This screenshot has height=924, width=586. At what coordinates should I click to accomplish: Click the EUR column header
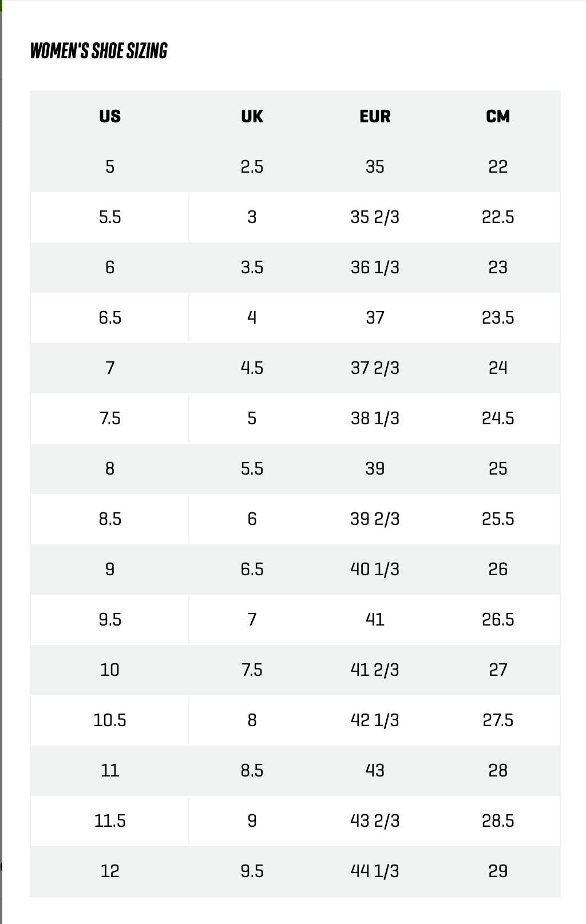point(375,116)
